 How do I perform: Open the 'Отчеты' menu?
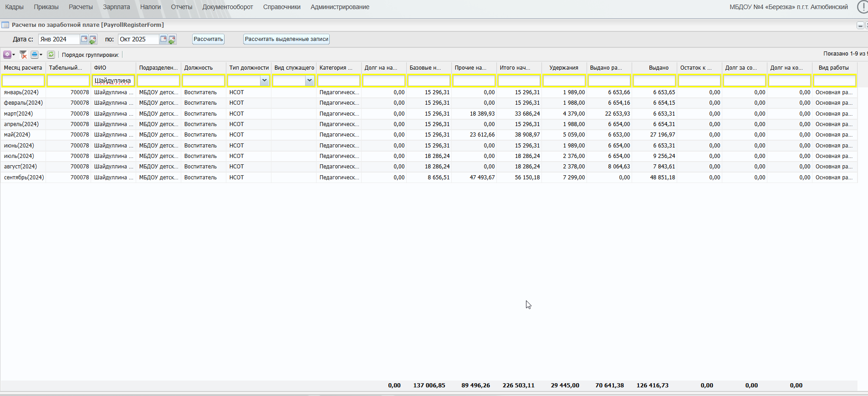pyautogui.click(x=181, y=7)
